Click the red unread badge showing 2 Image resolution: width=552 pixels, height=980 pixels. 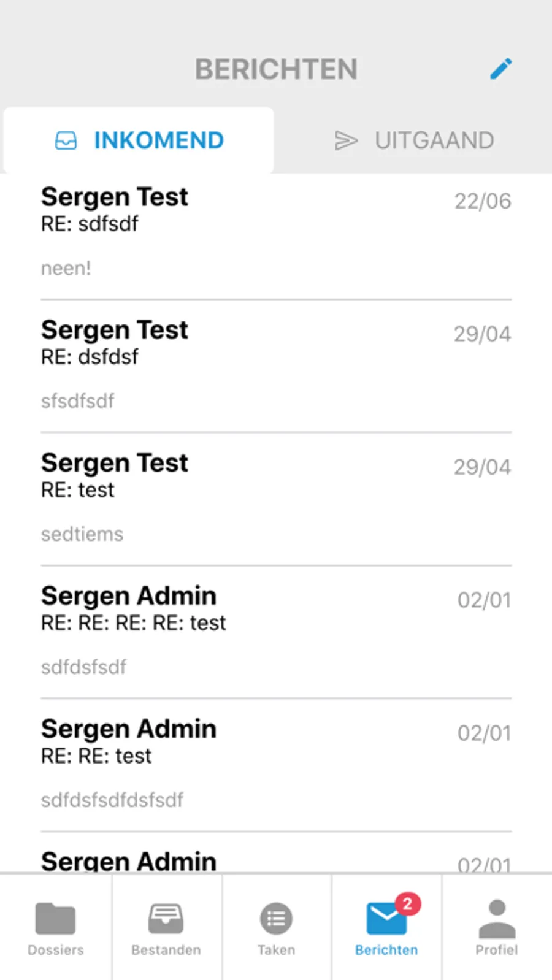pyautogui.click(x=407, y=903)
